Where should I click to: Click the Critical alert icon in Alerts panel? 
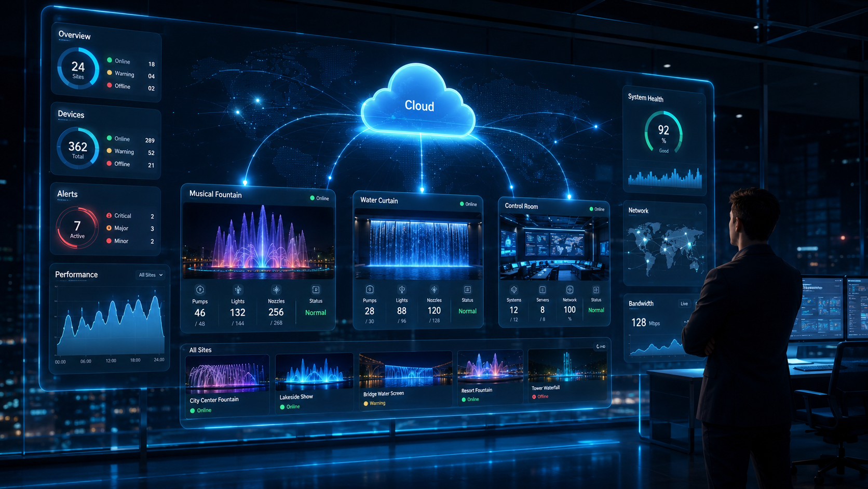[x=109, y=215]
